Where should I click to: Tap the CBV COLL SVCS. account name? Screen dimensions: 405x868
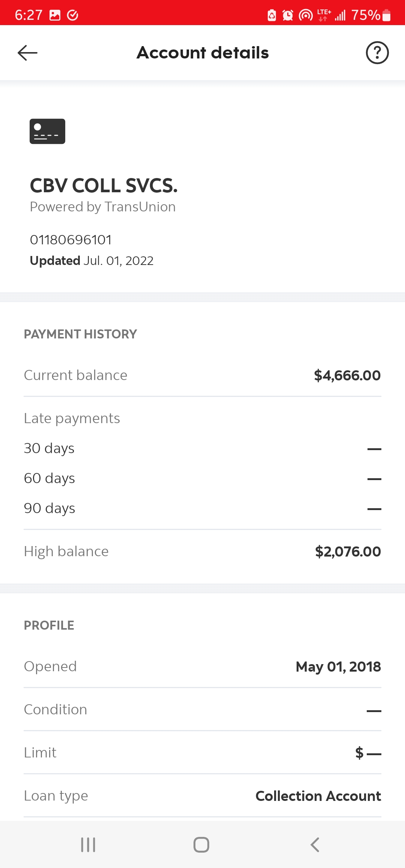point(104,186)
